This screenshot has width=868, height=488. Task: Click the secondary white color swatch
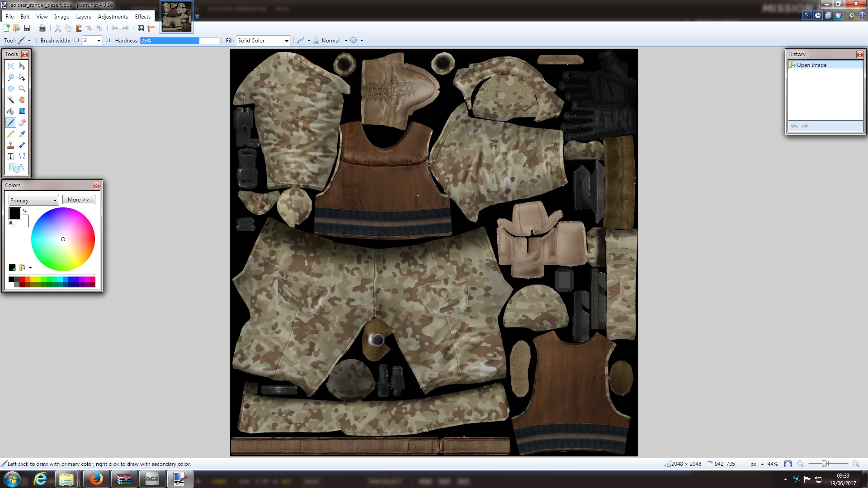24,221
